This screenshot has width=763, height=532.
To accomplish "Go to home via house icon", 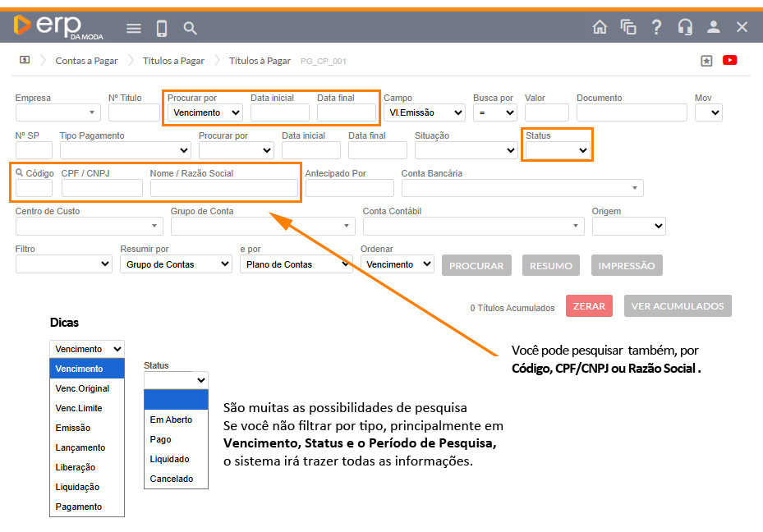I will [x=600, y=26].
